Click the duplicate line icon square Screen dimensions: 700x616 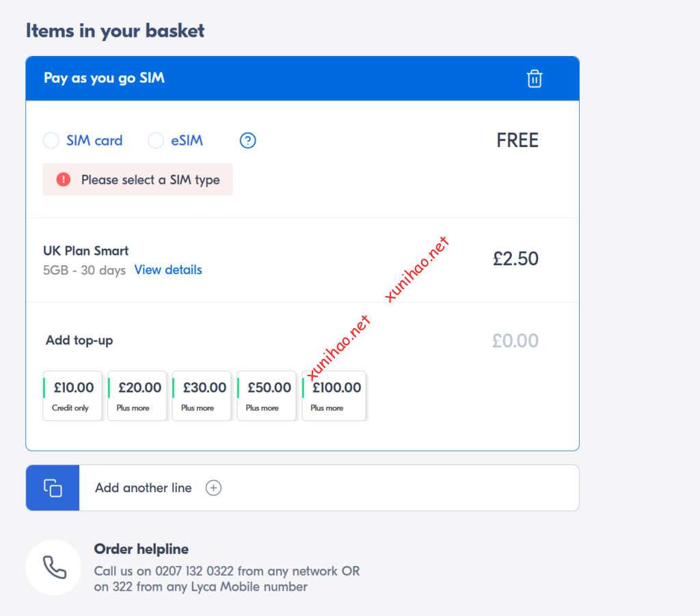coord(53,488)
